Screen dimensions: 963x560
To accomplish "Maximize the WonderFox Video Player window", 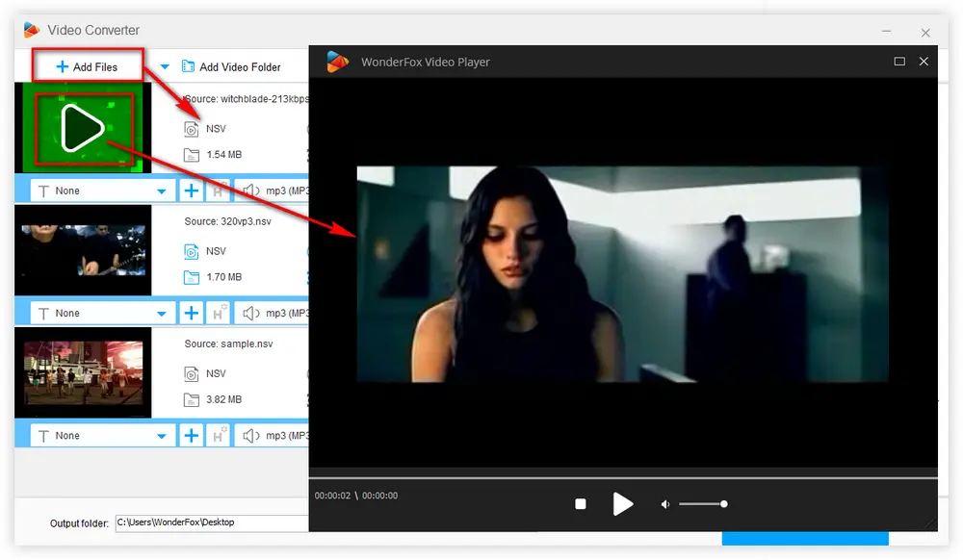I will [899, 62].
